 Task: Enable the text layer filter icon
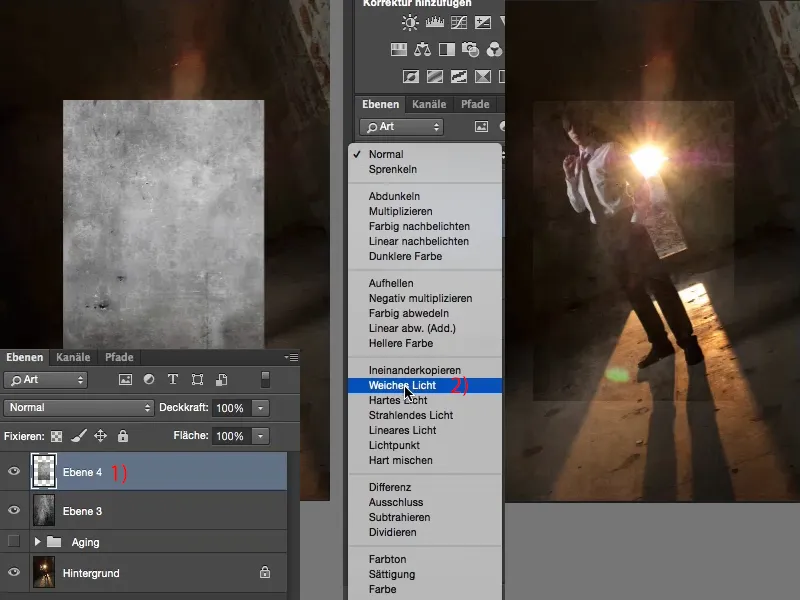[172, 379]
